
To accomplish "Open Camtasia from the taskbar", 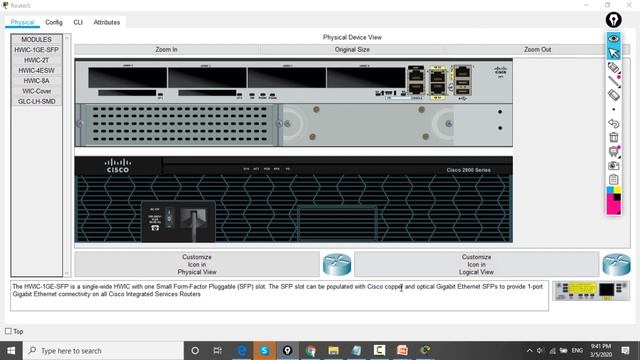I will pyautogui.click(x=379, y=351).
